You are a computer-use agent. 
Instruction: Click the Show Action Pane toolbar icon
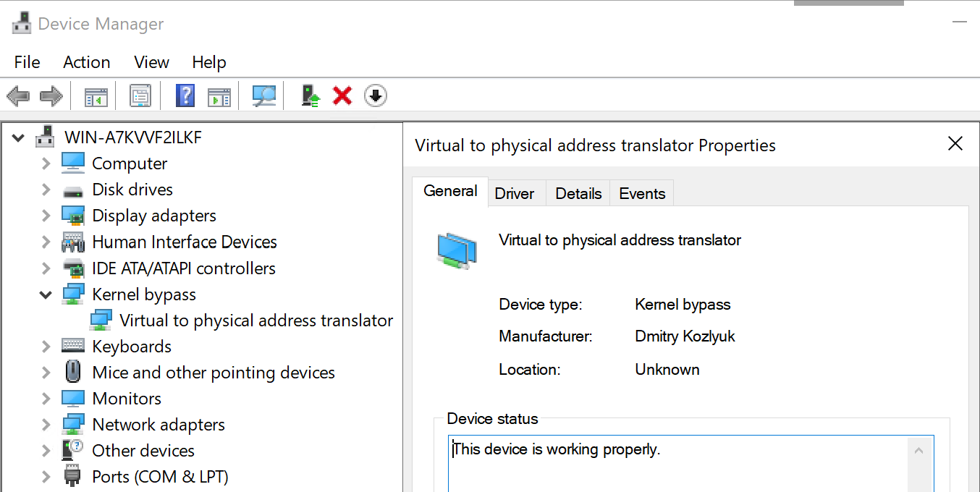219,95
